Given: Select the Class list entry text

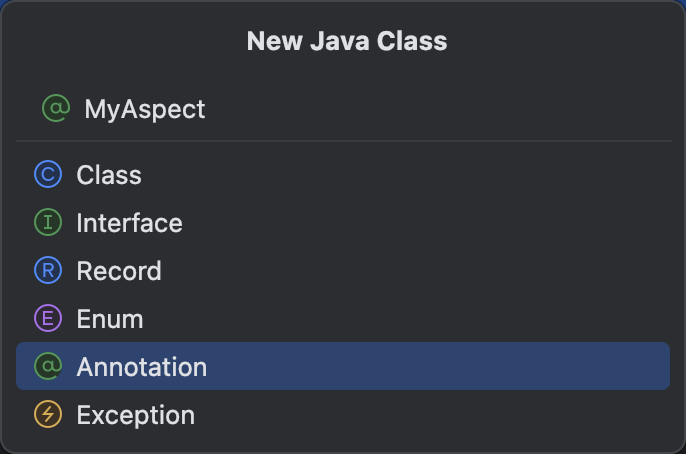Looking at the screenshot, I should (x=109, y=175).
